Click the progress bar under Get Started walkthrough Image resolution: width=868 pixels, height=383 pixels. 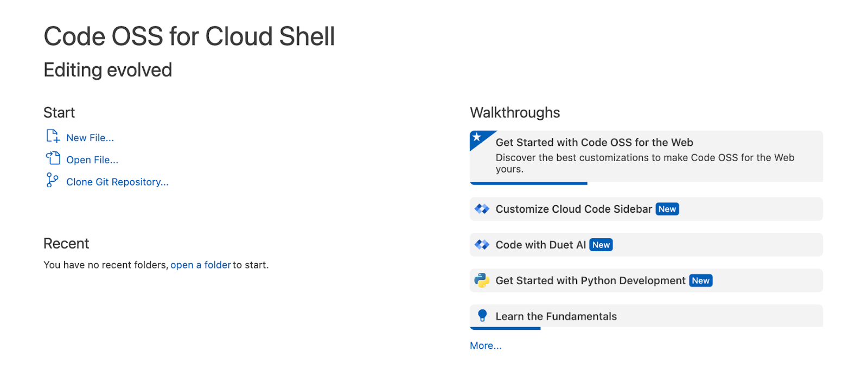pyautogui.click(x=528, y=184)
